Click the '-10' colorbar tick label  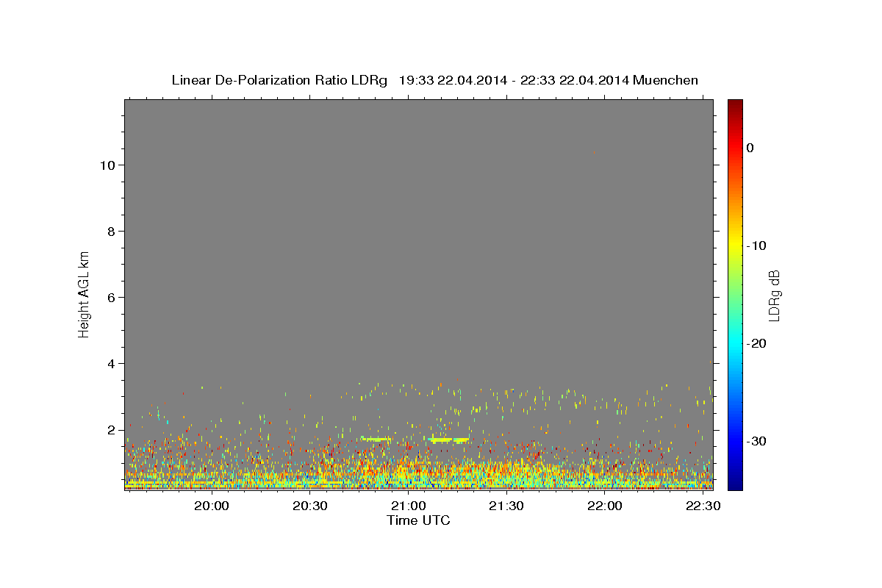coord(757,245)
